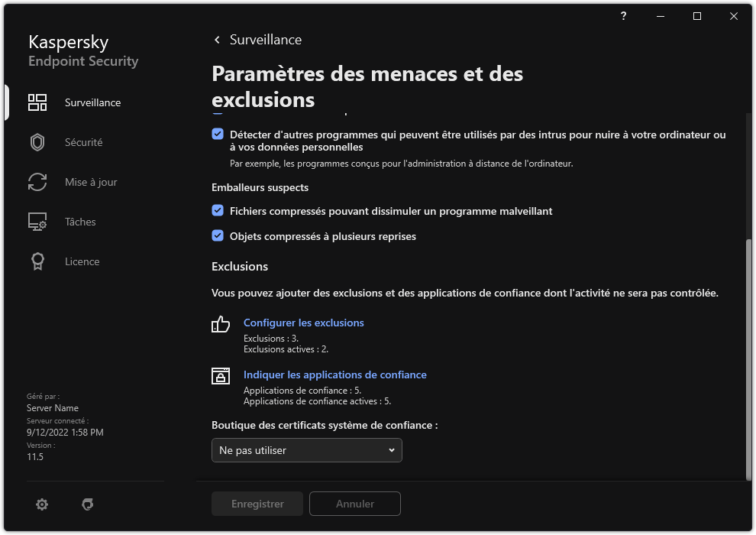Screen dimensions: 756x535
Task: Open the Sécurité section in sidebar
Action: (x=83, y=142)
